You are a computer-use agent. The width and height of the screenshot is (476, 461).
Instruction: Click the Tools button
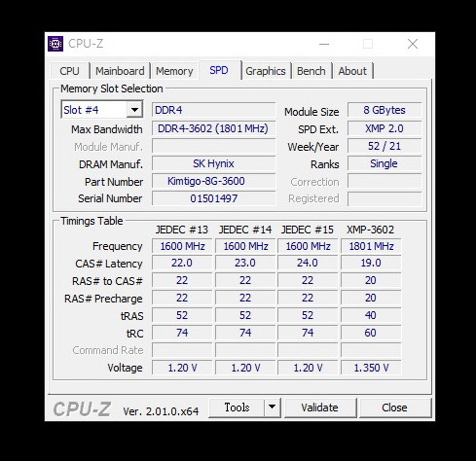[x=237, y=408]
